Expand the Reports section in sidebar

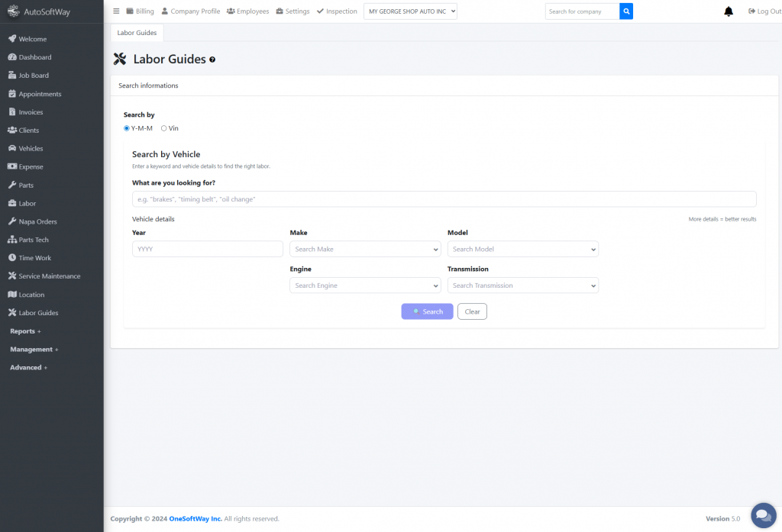pyautogui.click(x=25, y=331)
